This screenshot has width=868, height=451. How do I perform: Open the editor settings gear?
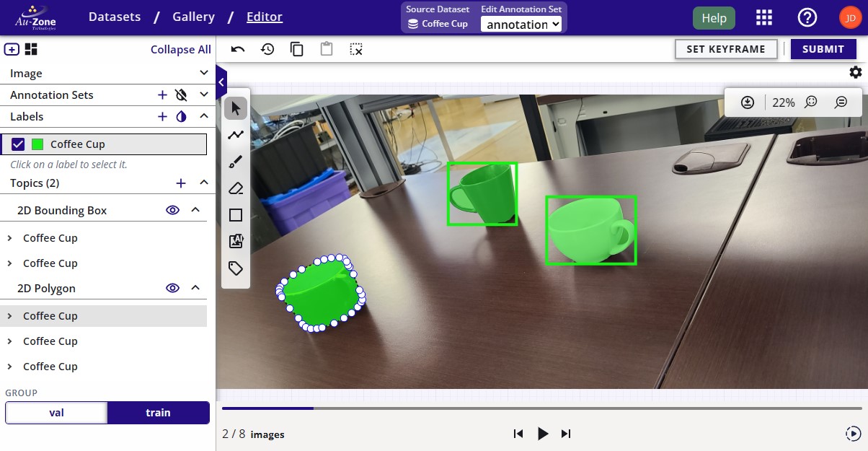(x=855, y=72)
